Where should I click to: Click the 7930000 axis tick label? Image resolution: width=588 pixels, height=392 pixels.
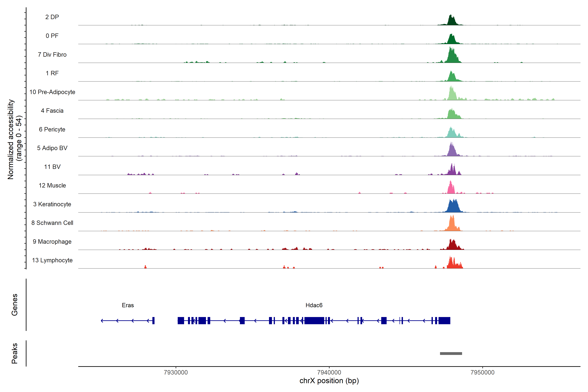click(176, 372)
